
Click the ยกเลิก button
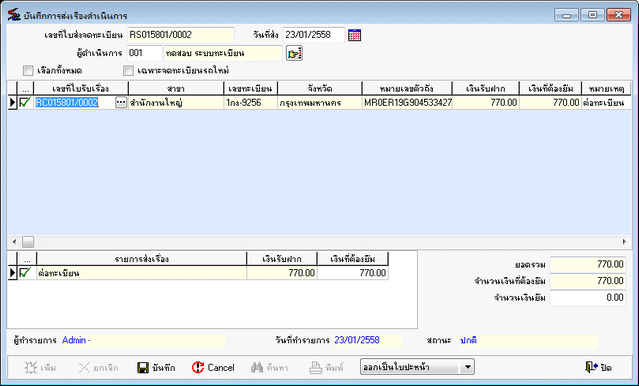pos(98,368)
